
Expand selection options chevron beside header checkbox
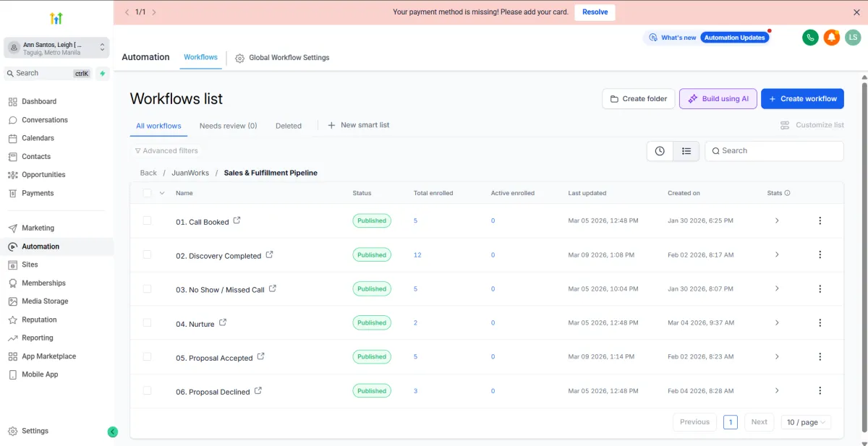tap(162, 193)
